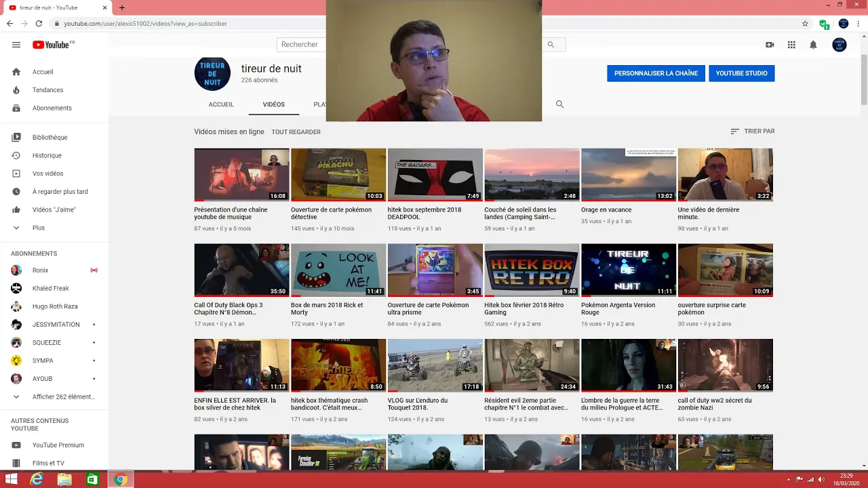
Task: Open Orage en vacance video thumbnail
Action: [629, 175]
